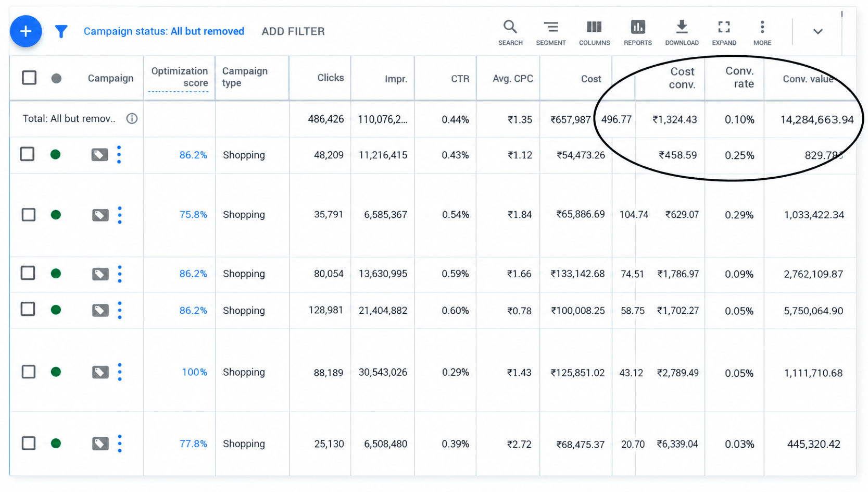Sort by the Clicks column header
The height and width of the screenshot is (492, 868).
[x=331, y=78]
